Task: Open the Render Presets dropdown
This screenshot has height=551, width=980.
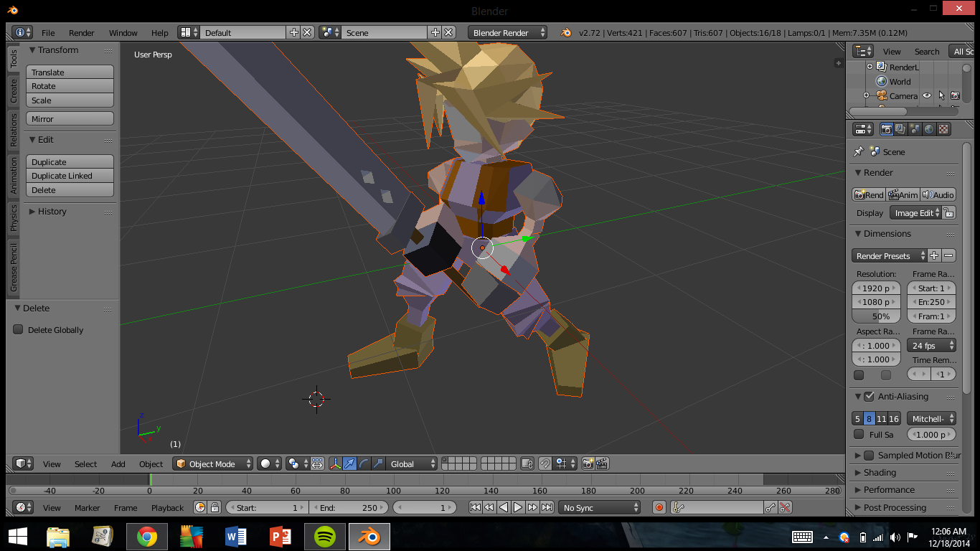Action: (890, 256)
